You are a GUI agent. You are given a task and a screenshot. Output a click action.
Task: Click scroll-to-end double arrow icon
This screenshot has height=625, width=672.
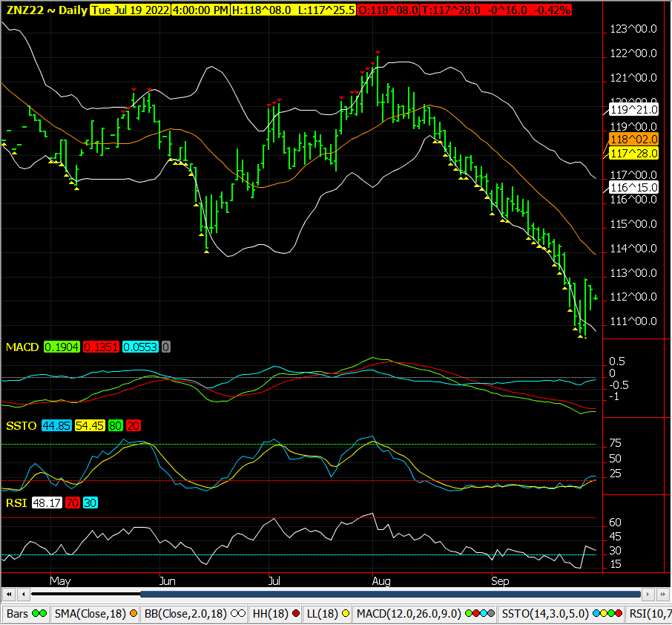[x=662, y=594]
